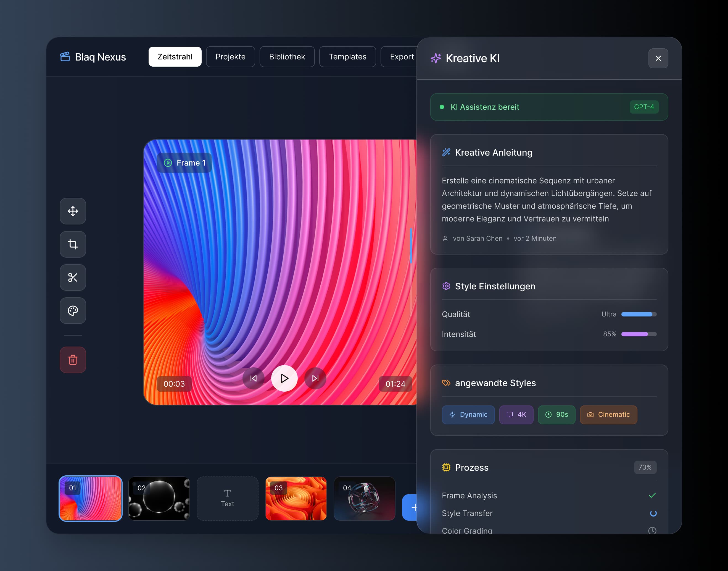
Task: Activate the Scissors cut tool
Action: (x=73, y=277)
